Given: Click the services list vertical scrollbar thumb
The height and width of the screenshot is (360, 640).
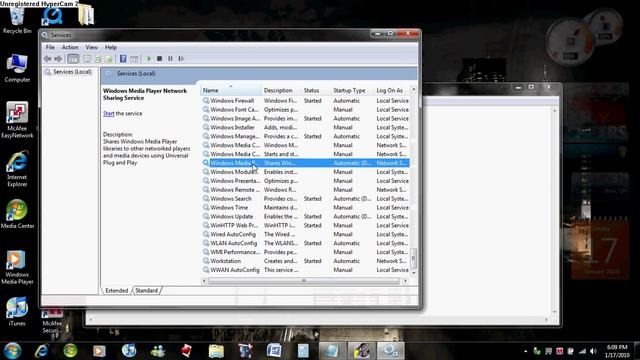Looking at the screenshot, I should point(413,258).
